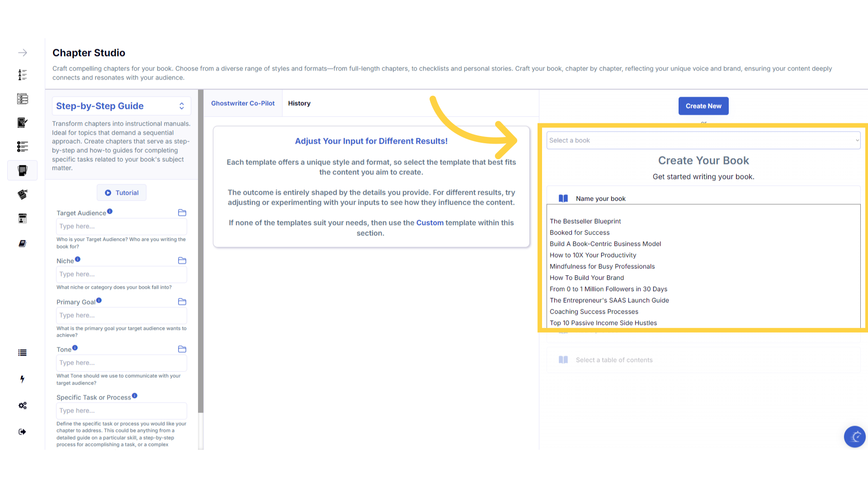This screenshot has width=868, height=488.
Task: Expand the Select a book dropdown
Action: pyautogui.click(x=703, y=141)
